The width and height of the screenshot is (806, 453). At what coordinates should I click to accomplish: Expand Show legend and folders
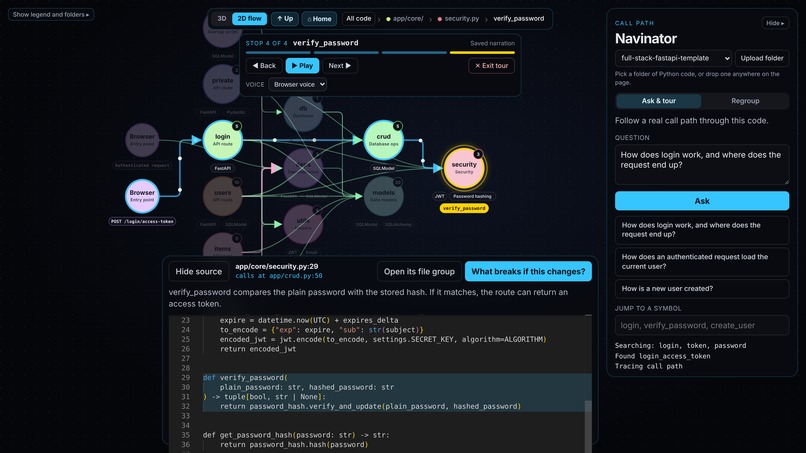pos(51,14)
